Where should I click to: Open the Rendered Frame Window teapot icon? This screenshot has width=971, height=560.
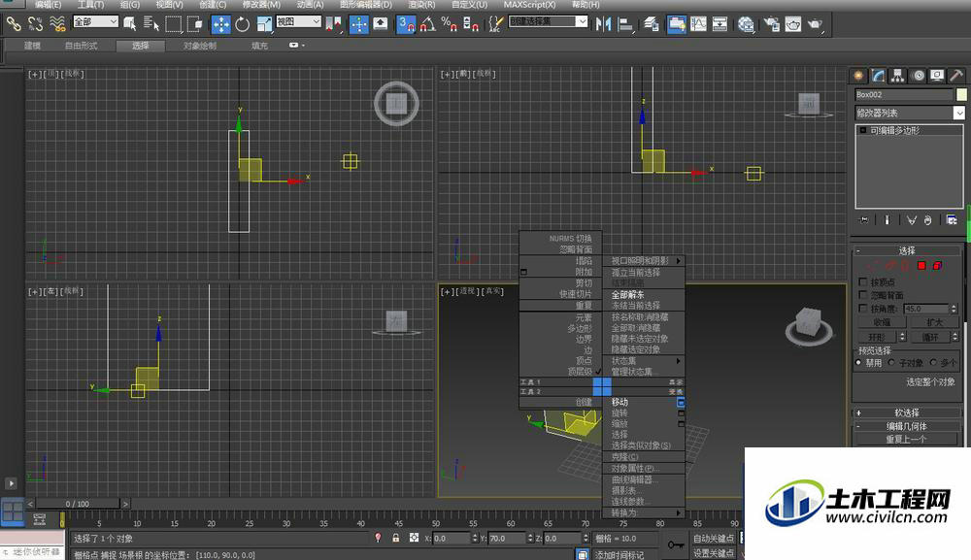click(793, 24)
